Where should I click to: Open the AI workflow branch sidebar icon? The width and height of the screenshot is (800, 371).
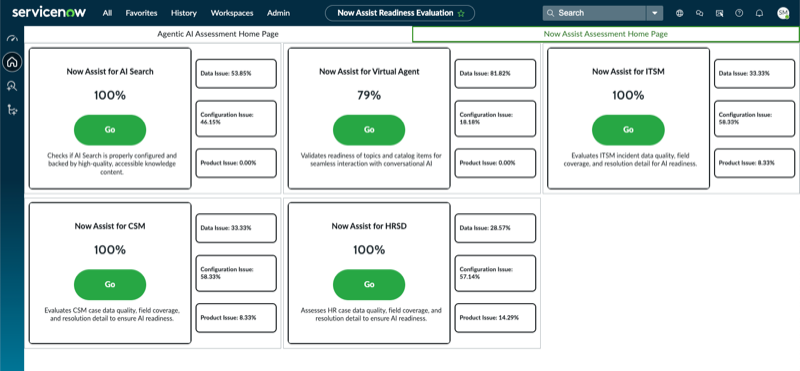point(12,109)
